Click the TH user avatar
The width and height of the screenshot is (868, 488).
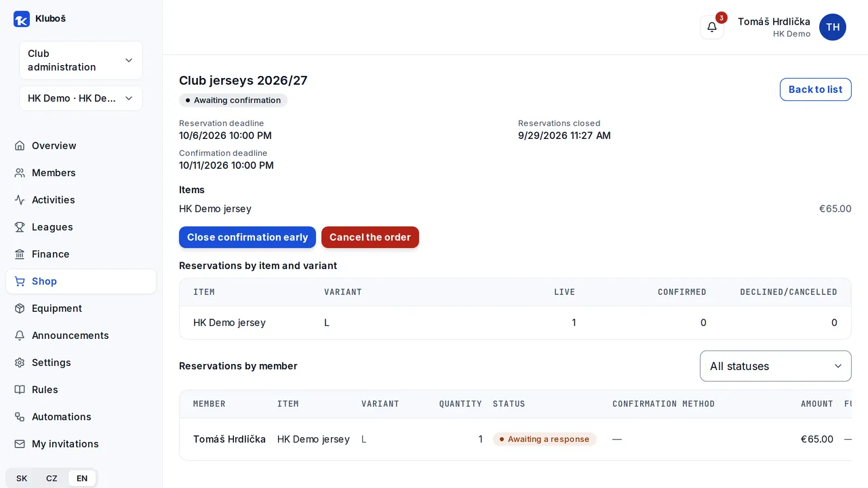(833, 27)
